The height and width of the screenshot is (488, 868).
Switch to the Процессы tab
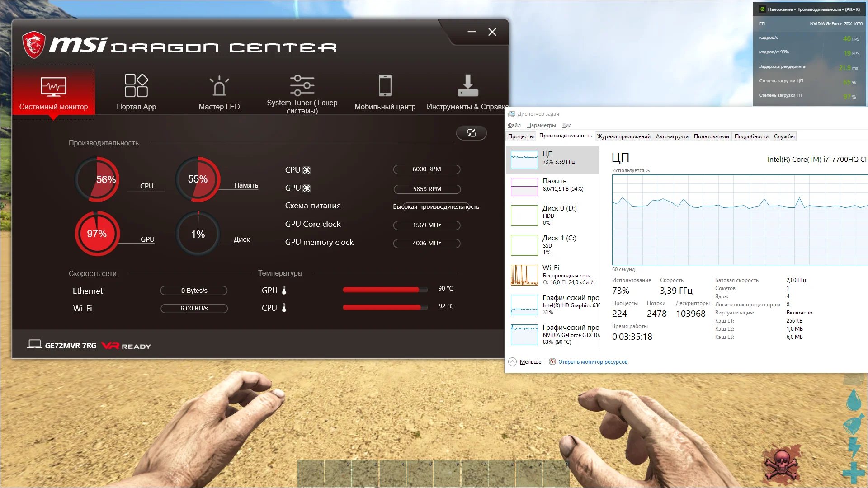click(x=521, y=136)
